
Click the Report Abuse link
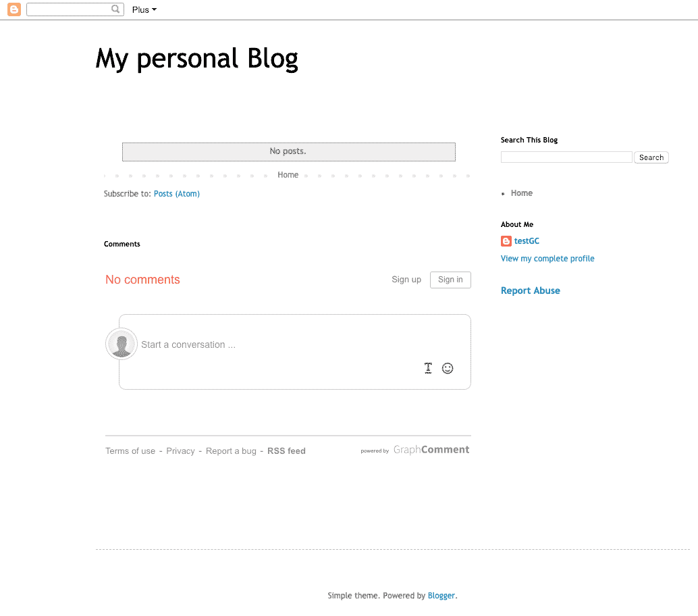coord(530,291)
